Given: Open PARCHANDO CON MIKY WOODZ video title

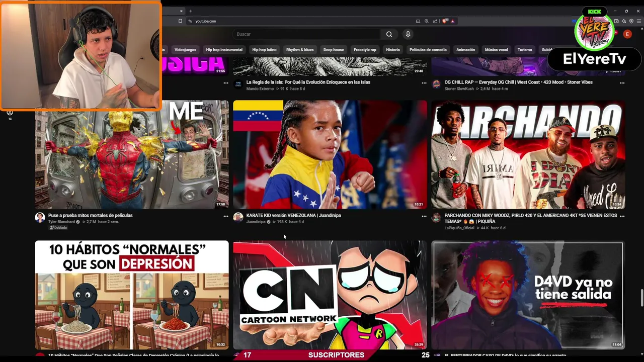Looking at the screenshot, I should point(530,218).
